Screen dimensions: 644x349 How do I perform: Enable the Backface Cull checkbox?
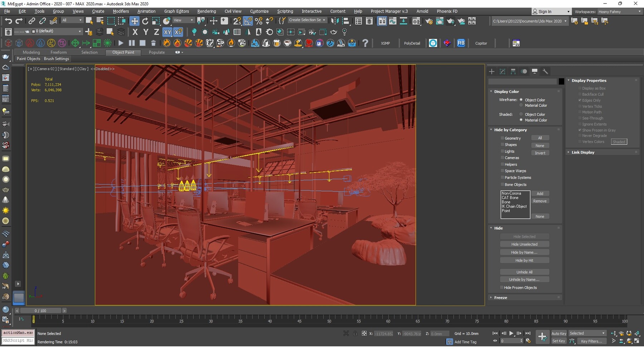click(x=580, y=94)
